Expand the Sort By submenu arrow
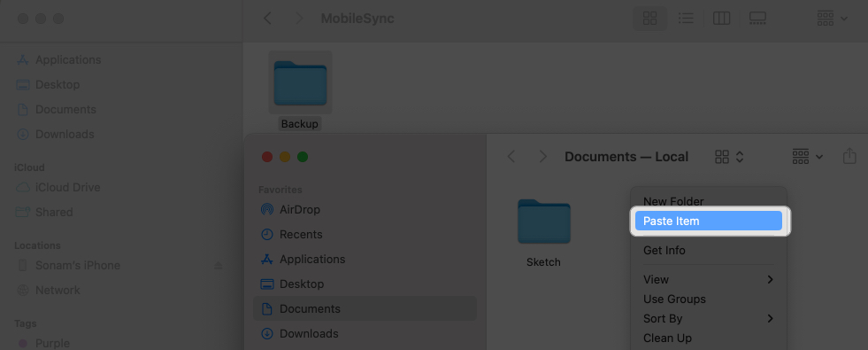The height and width of the screenshot is (350, 868). pyautogui.click(x=770, y=318)
